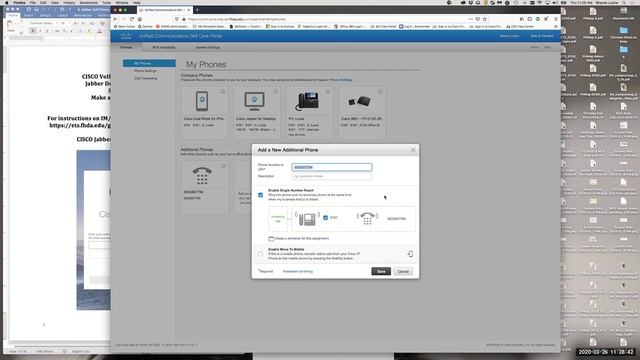Open settings gear on additional phone card

223,166
